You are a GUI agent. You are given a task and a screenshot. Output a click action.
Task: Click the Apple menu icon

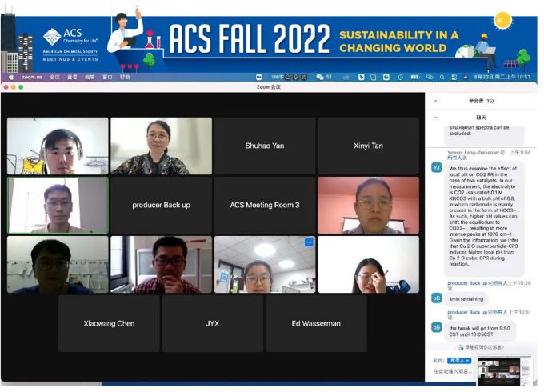[x=11, y=77]
